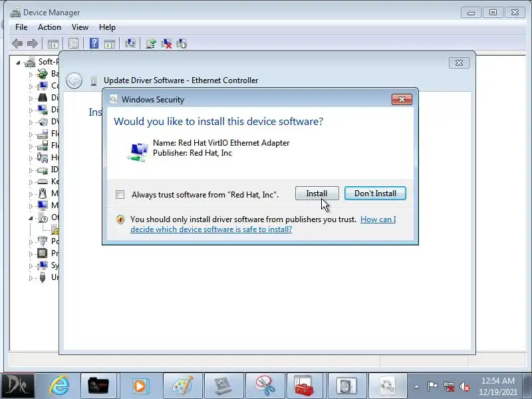Collapse the Ot... Other devices node

[31, 218]
